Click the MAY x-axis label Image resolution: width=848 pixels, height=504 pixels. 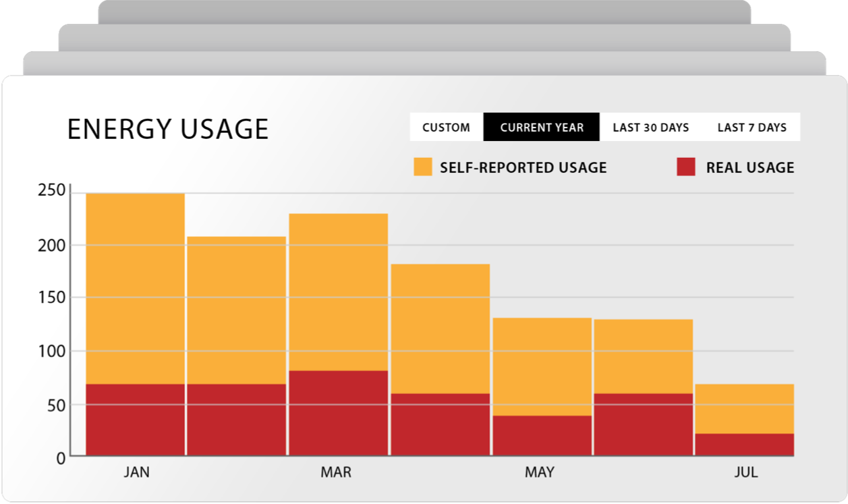pos(539,472)
